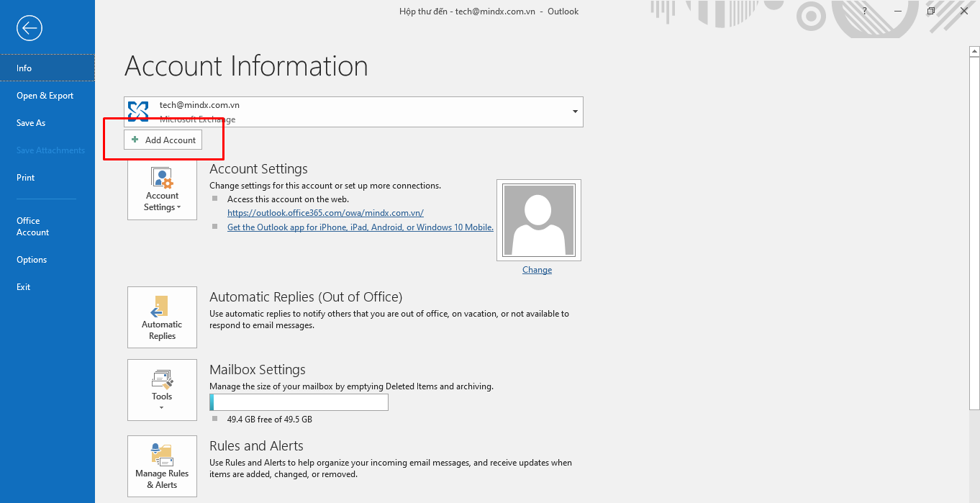Open the outlook.office365.com web link
The width and height of the screenshot is (980, 503).
click(325, 213)
